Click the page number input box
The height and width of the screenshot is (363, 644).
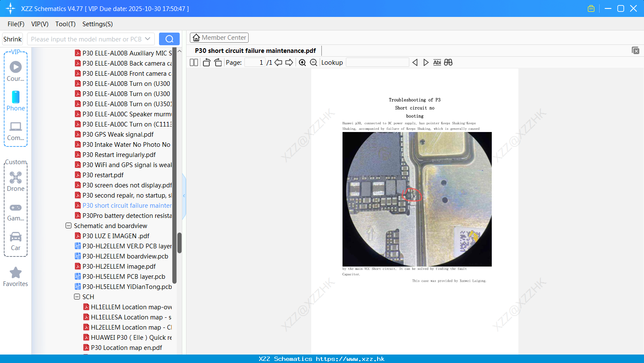pyautogui.click(x=255, y=63)
